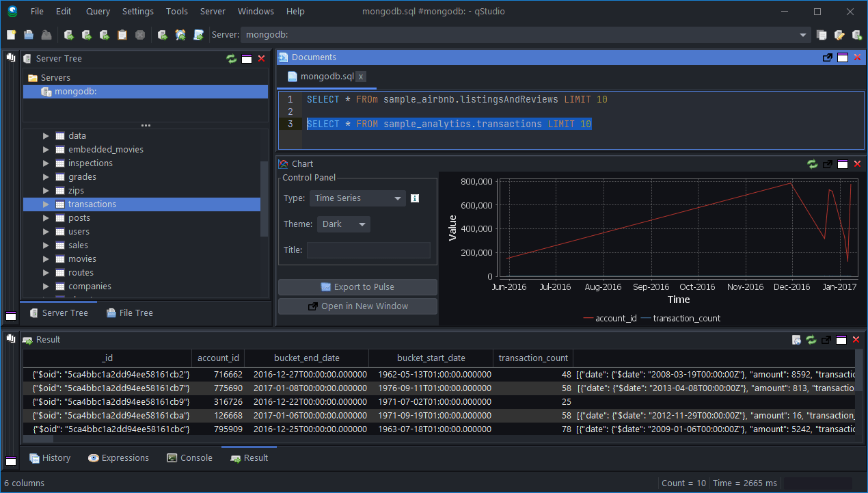
Task: Click the clipboard icon in the toolbar
Action: 122,35
